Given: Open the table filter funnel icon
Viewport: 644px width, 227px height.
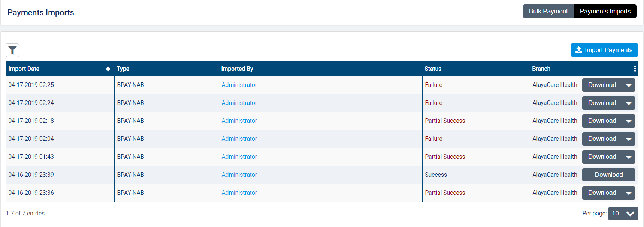Looking at the screenshot, I should 12,50.
